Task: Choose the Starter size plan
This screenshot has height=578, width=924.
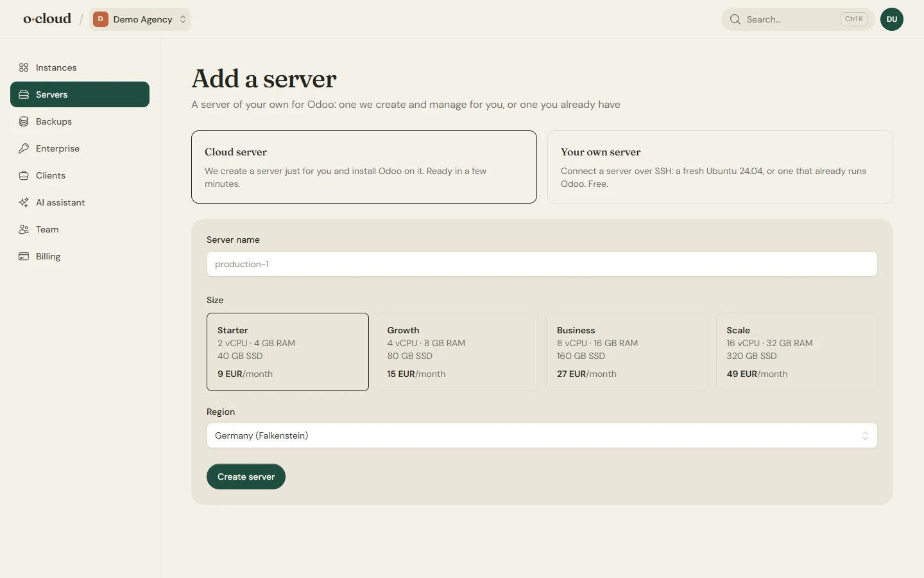Action: (287, 352)
